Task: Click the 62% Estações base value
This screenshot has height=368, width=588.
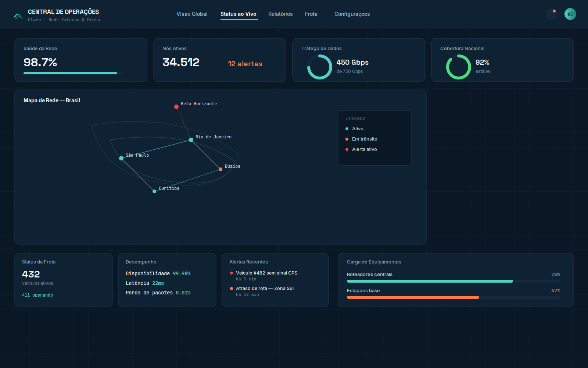Action: [556, 291]
